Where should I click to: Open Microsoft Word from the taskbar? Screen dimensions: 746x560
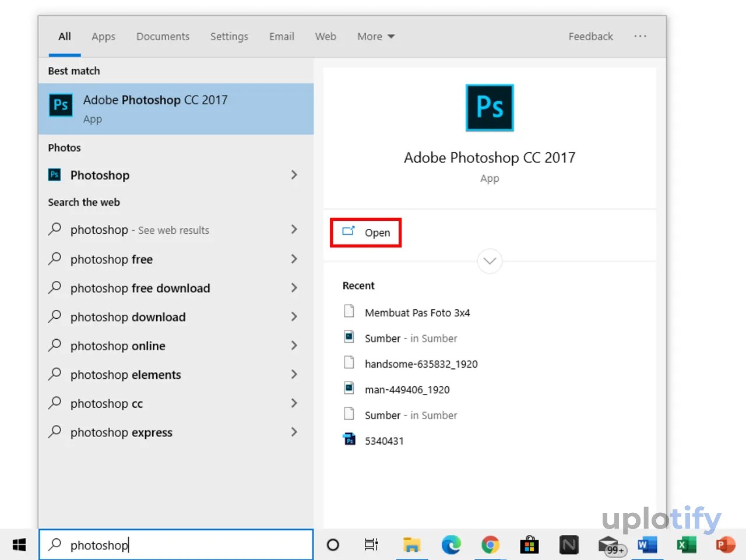pyautogui.click(x=648, y=545)
